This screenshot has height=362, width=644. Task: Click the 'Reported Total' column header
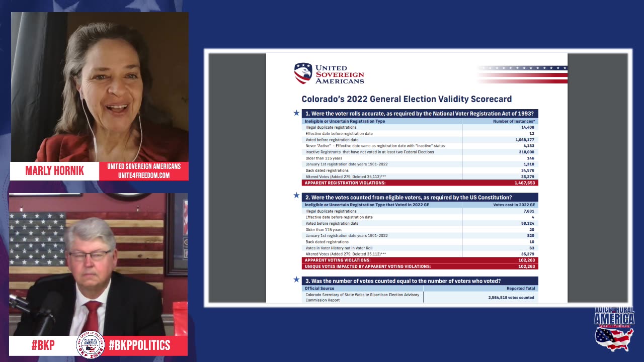521,289
